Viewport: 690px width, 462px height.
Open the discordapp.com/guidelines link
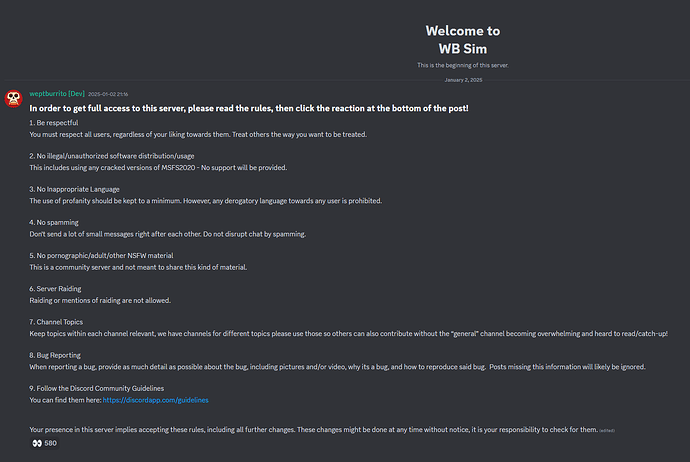(155, 400)
